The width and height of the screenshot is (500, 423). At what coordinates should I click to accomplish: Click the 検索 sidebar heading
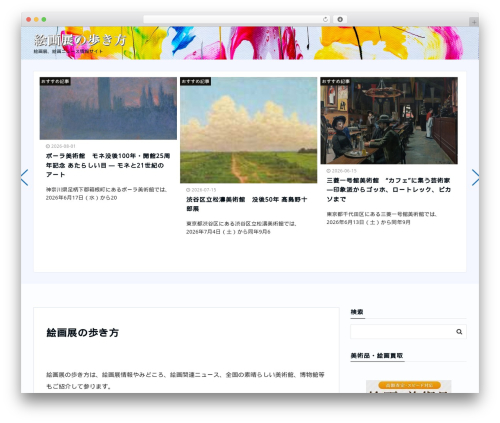pyautogui.click(x=357, y=312)
